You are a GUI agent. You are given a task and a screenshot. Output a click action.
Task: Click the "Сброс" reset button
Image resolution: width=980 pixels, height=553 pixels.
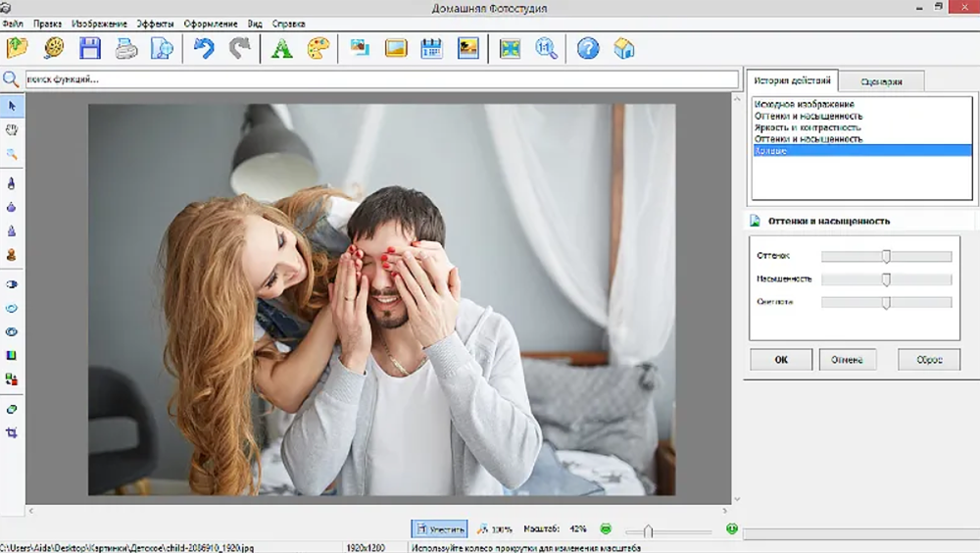[x=928, y=360]
